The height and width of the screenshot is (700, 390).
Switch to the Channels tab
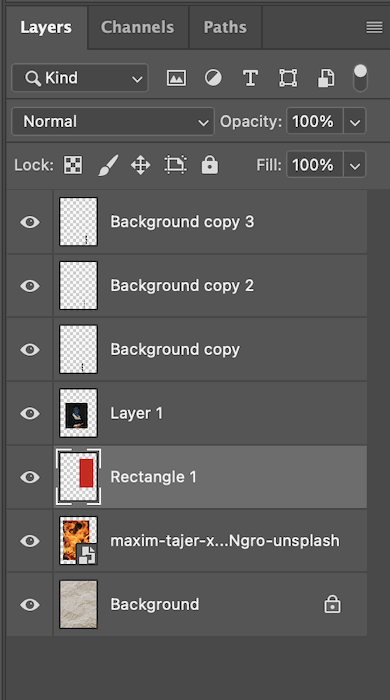coord(138,27)
